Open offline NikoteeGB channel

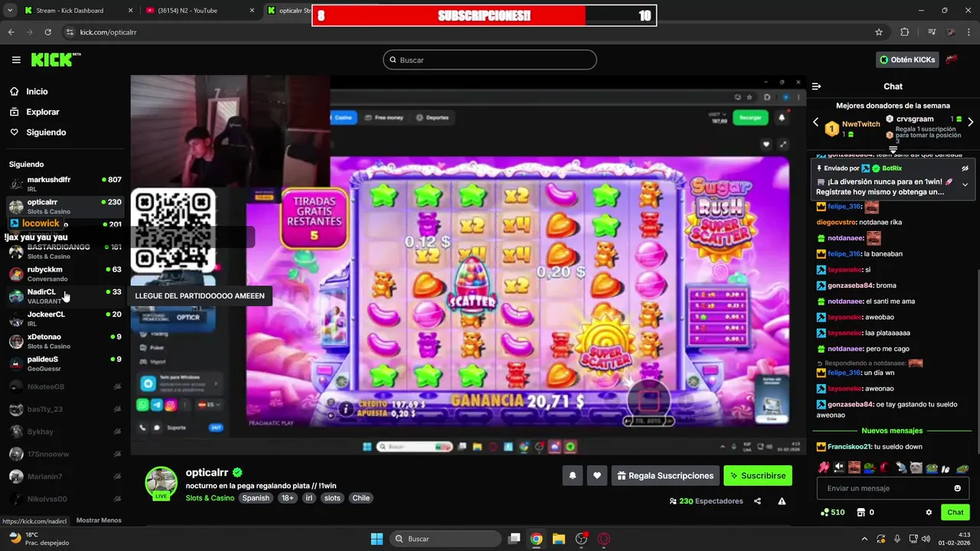coord(65,386)
